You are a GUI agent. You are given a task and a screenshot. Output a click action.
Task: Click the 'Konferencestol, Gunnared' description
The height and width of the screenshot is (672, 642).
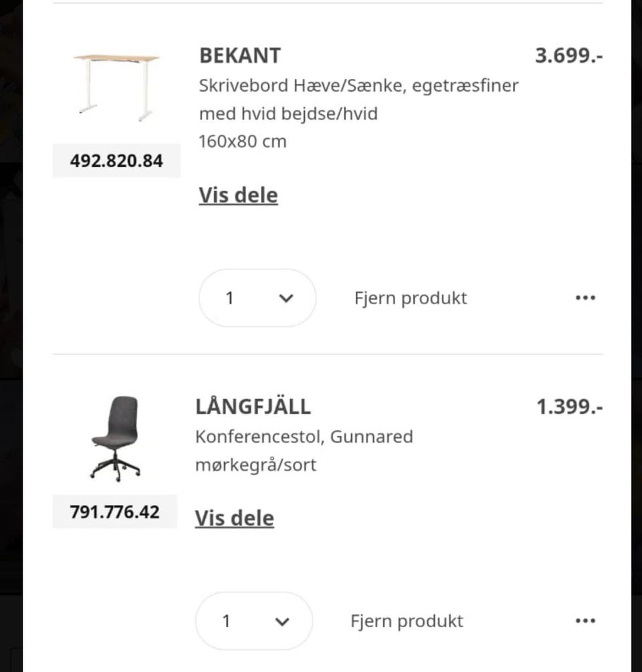click(304, 437)
